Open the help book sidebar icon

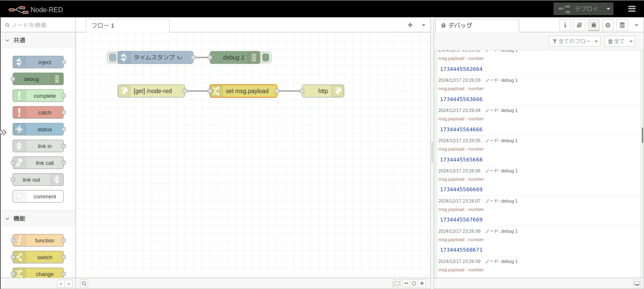tap(579, 25)
